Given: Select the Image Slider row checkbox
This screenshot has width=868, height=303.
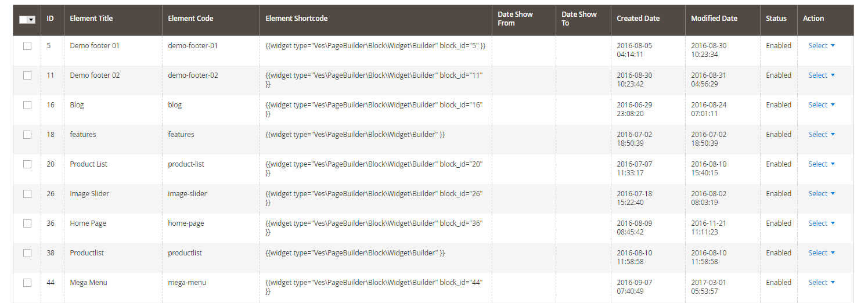Looking at the screenshot, I should point(27,194).
